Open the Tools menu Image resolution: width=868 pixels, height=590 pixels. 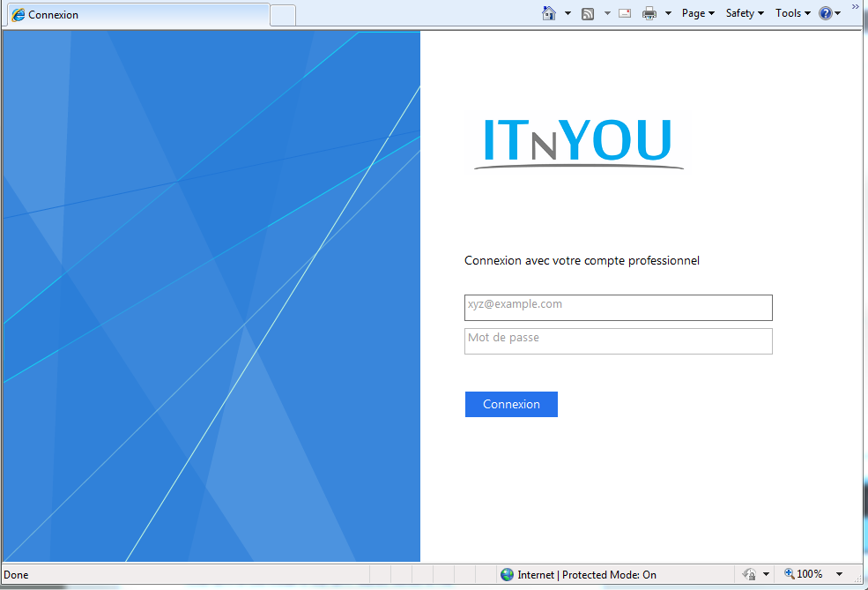[793, 13]
